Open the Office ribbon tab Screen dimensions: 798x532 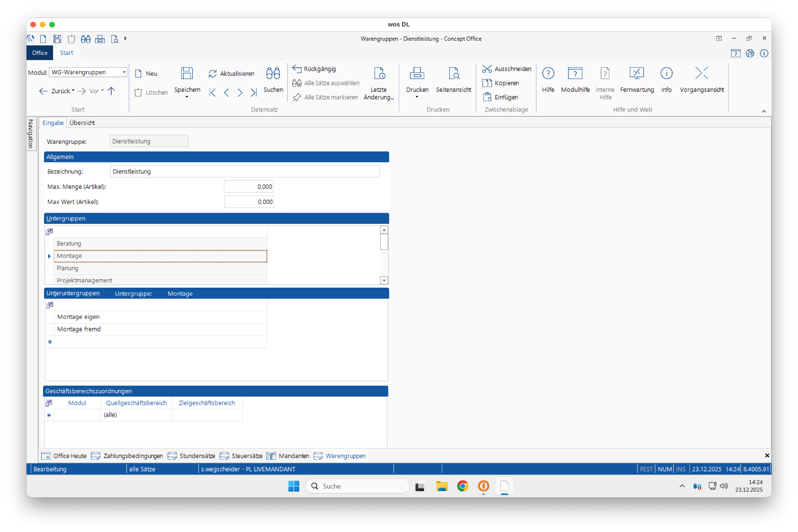click(40, 53)
